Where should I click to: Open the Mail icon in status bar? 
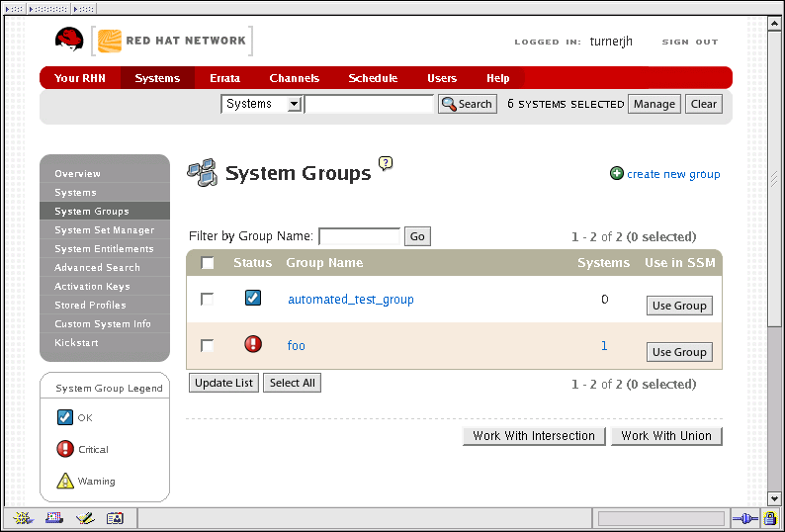pyautogui.click(x=54, y=518)
